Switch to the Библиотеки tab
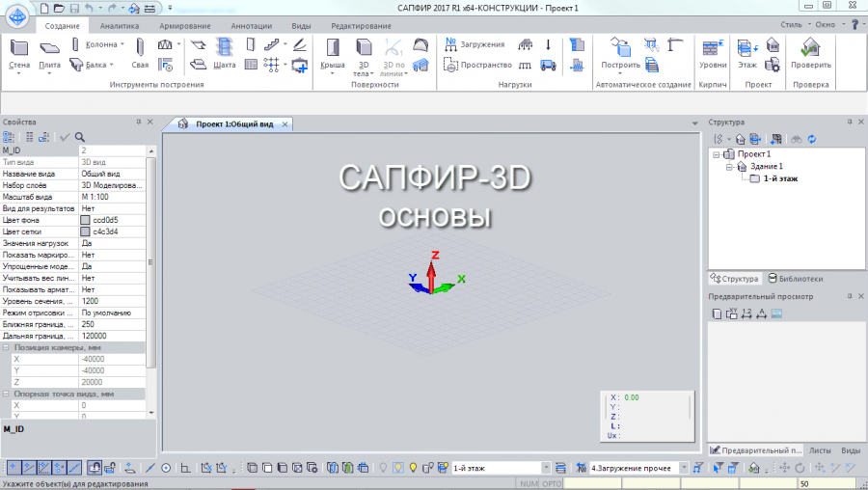This screenshot has height=490, width=868. pos(795,279)
